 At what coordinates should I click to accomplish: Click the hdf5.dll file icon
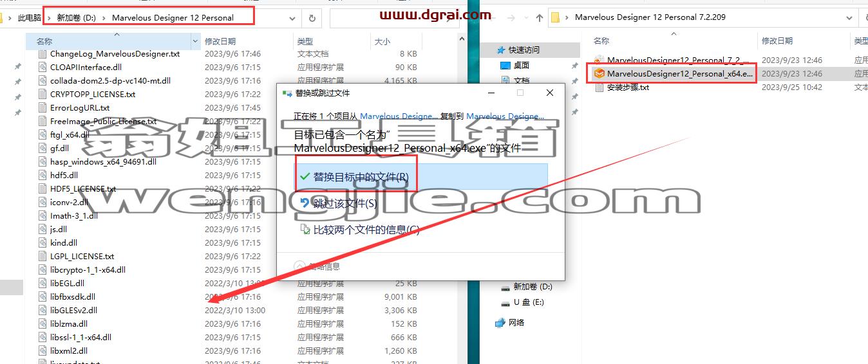pyautogui.click(x=44, y=176)
